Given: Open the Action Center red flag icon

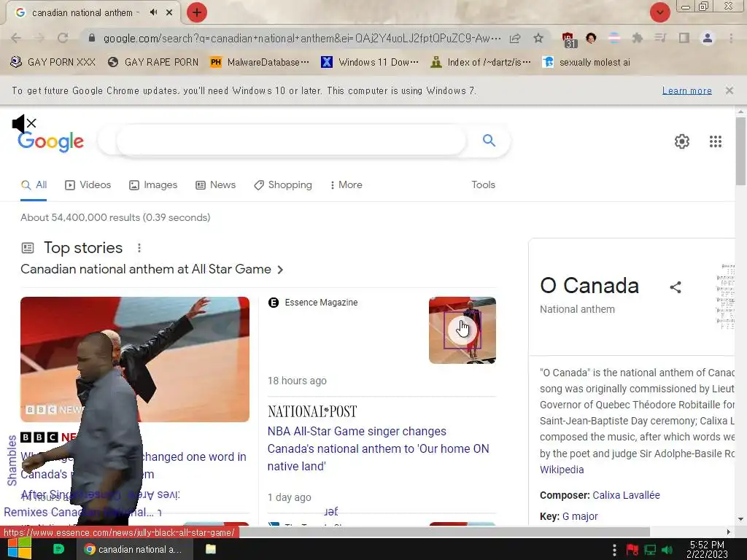Looking at the screenshot, I should coord(632,550).
